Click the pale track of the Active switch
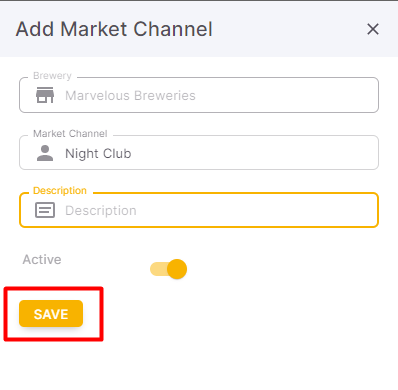The image size is (398, 390). click(158, 269)
